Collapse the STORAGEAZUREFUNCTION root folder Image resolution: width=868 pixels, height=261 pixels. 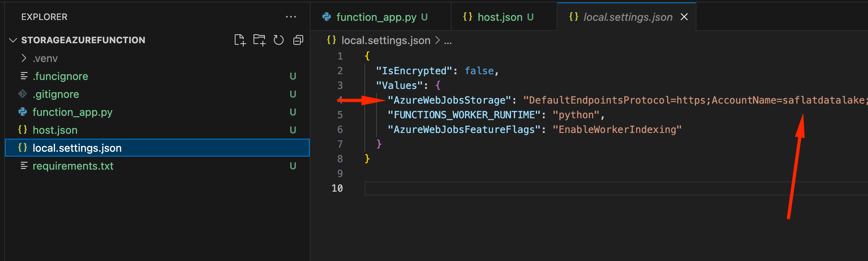point(13,40)
